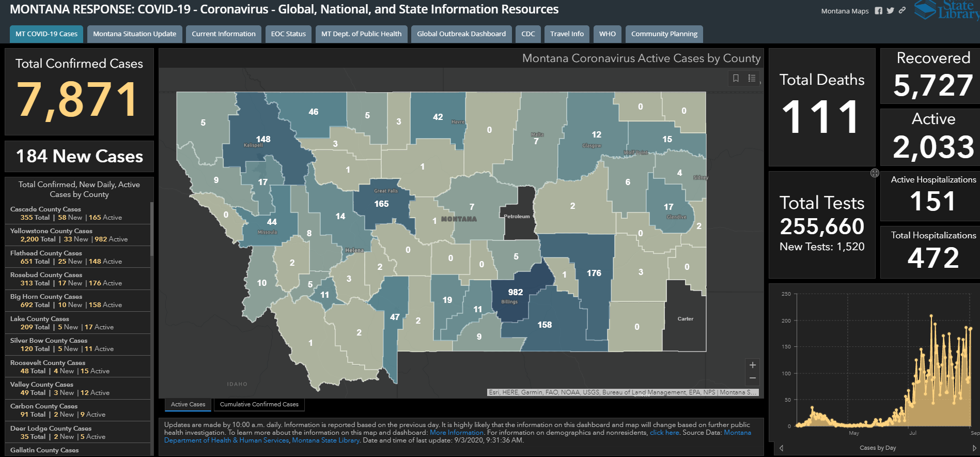Open the map bookmarks icon
Viewport: 980px width, 457px height.
click(x=736, y=78)
